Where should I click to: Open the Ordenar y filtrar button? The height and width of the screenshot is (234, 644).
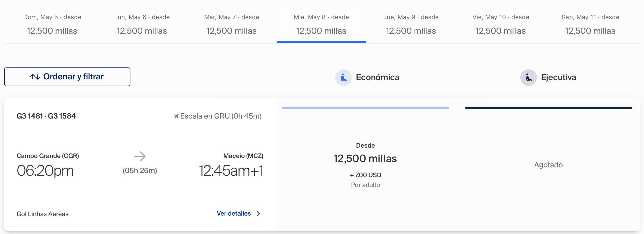click(x=67, y=77)
